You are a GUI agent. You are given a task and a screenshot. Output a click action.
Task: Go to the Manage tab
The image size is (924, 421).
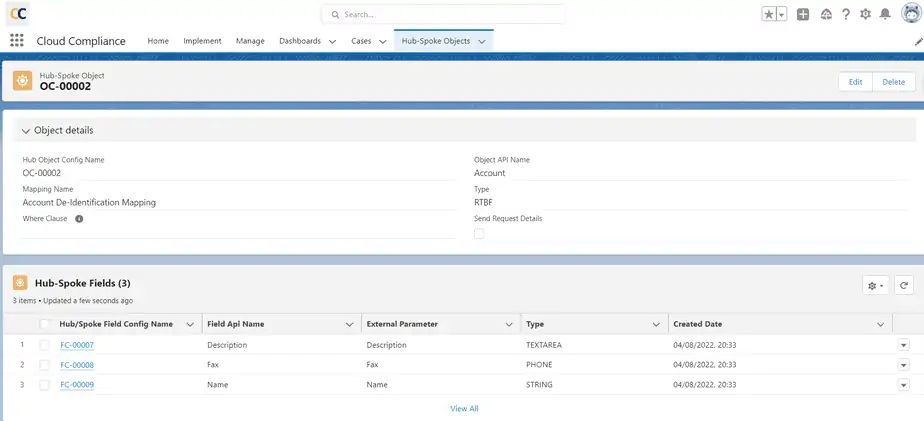click(250, 41)
